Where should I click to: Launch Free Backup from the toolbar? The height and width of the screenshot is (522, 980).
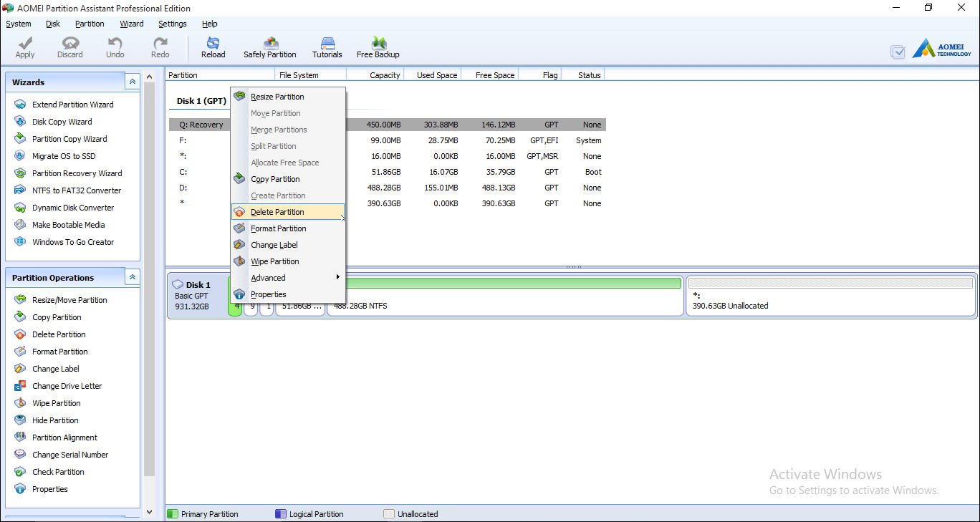pos(378,48)
